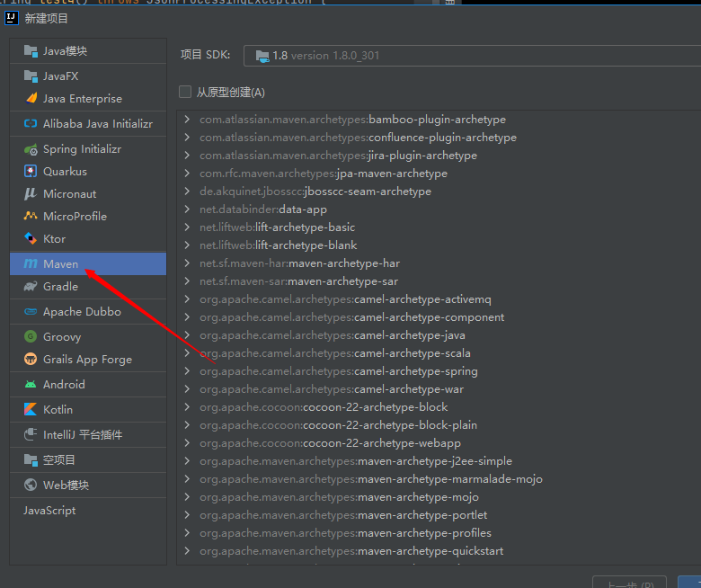Select cocoon-22-archetype-block row

[439, 407]
